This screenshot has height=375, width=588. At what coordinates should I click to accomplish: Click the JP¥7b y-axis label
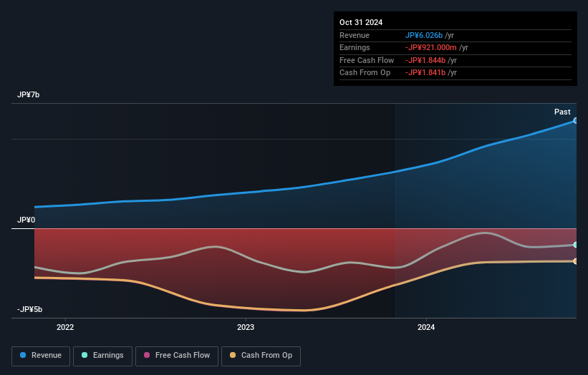pos(28,94)
